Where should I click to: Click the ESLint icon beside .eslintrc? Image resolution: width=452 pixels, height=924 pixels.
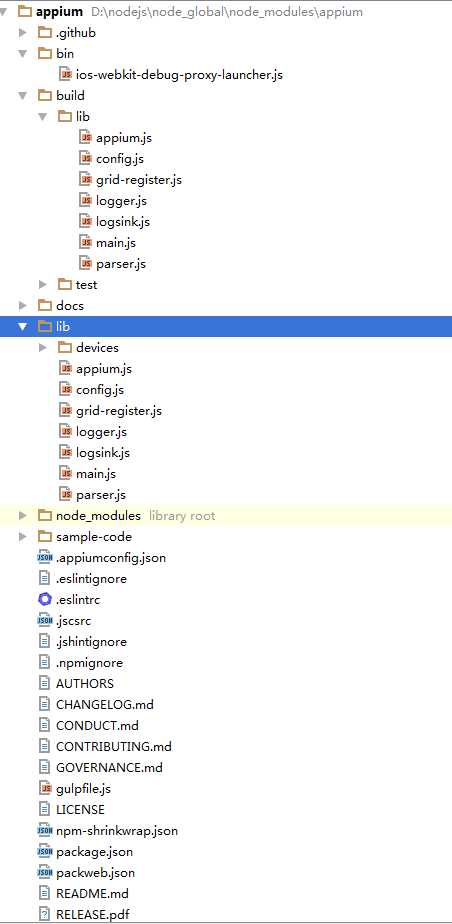coord(45,600)
